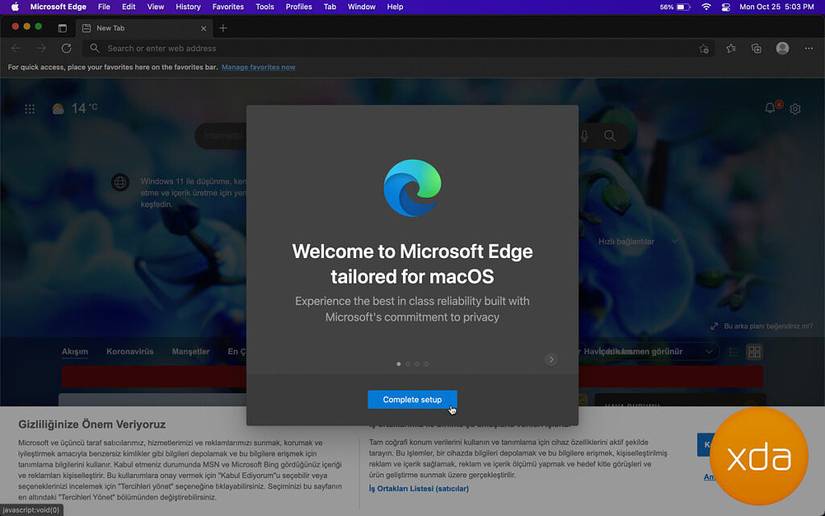Close the New Tab tab
This screenshot has height=516, width=825.
204,28
